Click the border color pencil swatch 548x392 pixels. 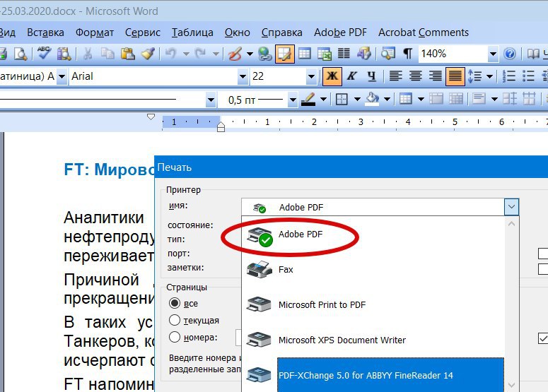coord(308,99)
